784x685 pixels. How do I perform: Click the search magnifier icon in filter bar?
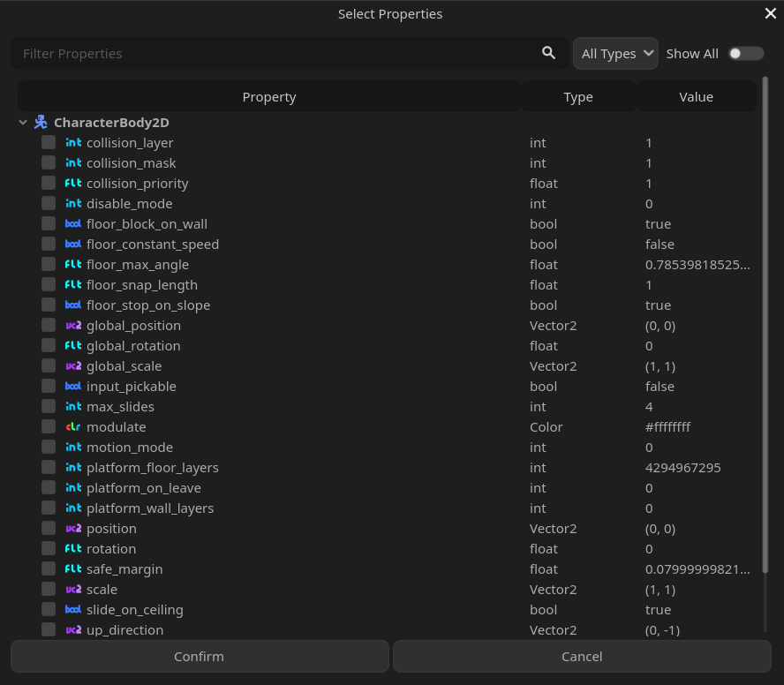tap(548, 53)
